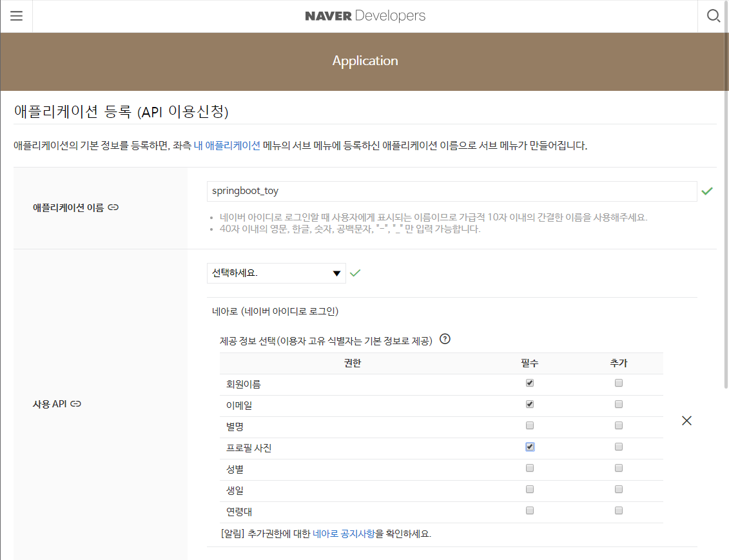Click link icon beside 사용 API
This screenshot has height=560, width=729.
coord(76,404)
